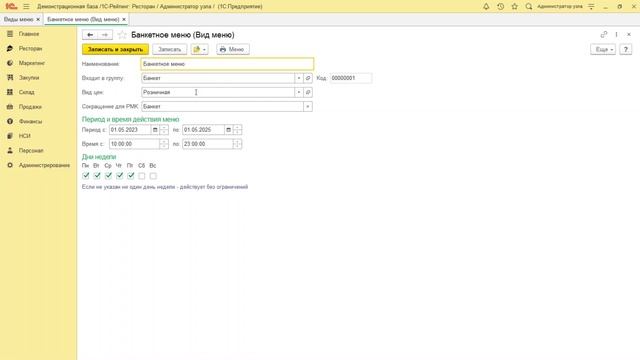Click the Код field 00000001

click(351, 78)
